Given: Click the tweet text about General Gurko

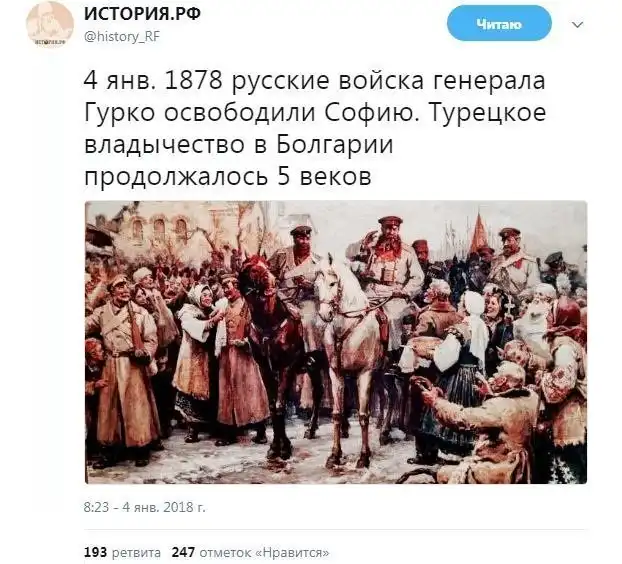Looking at the screenshot, I should pos(315,128).
